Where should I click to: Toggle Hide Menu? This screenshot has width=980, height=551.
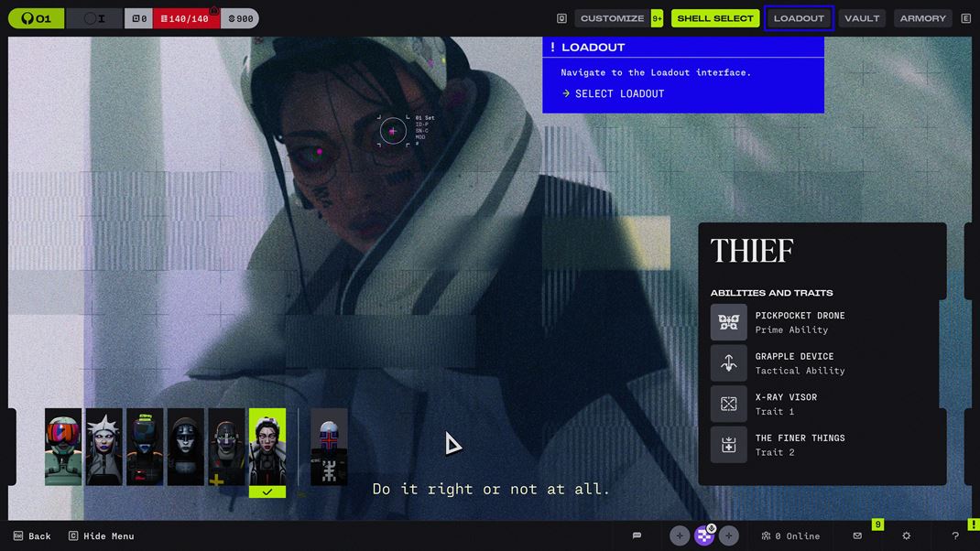click(x=101, y=535)
